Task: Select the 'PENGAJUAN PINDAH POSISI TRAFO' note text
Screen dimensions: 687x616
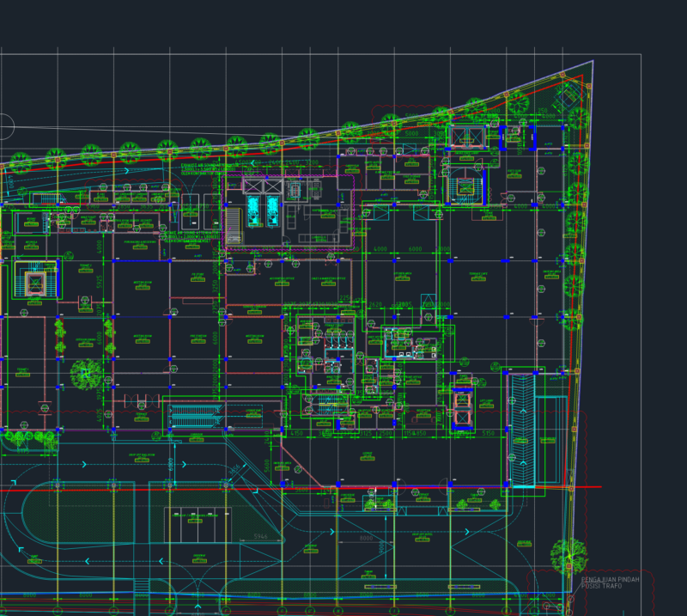Action: click(610, 582)
